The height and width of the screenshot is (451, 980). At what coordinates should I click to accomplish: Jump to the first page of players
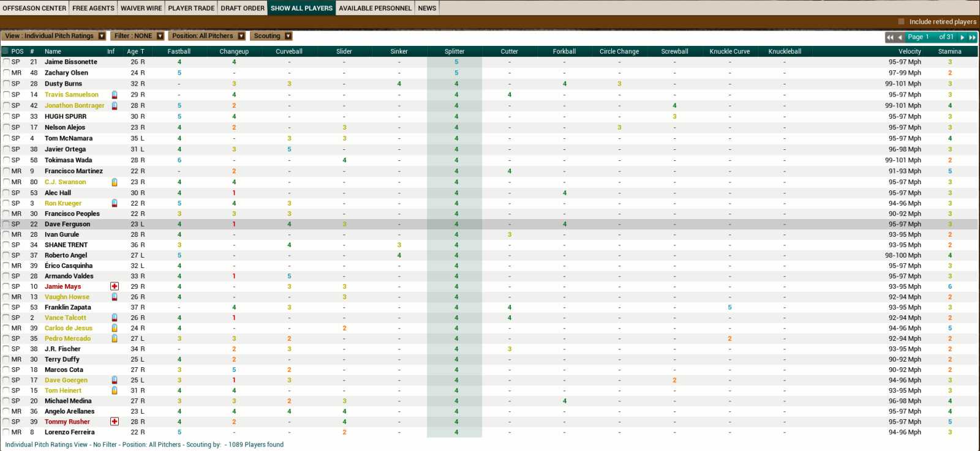[890, 37]
